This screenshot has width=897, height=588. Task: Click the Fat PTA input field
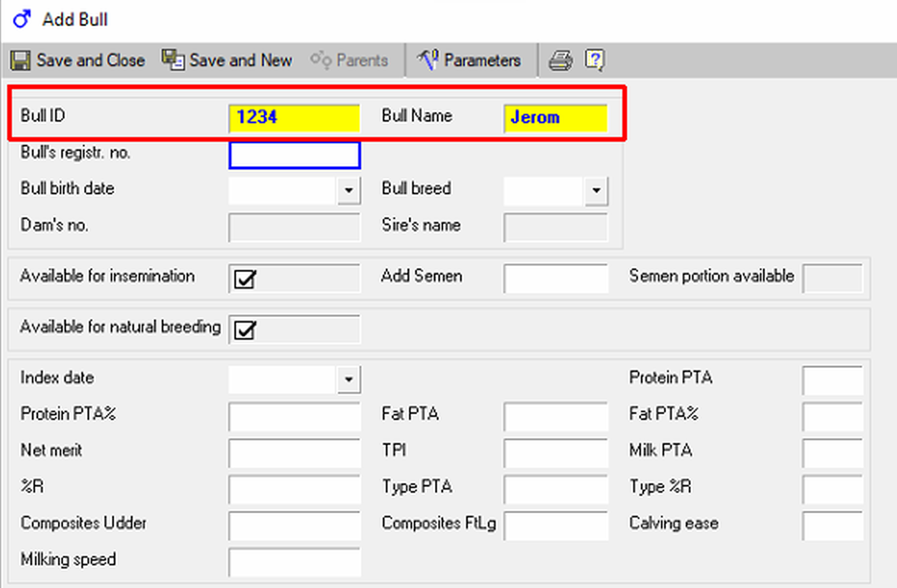pyautogui.click(x=556, y=416)
